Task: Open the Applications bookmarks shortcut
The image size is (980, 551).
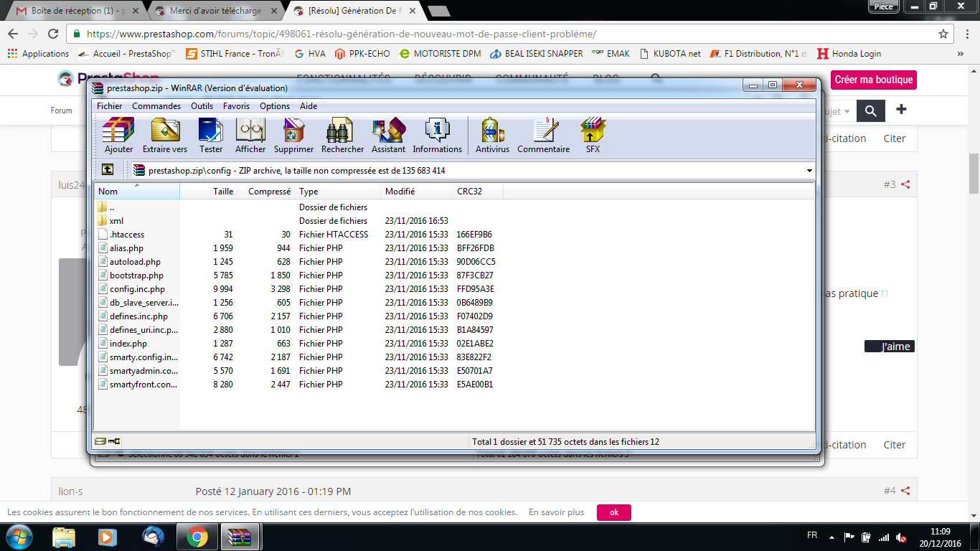Action: pyautogui.click(x=38, y=54)
